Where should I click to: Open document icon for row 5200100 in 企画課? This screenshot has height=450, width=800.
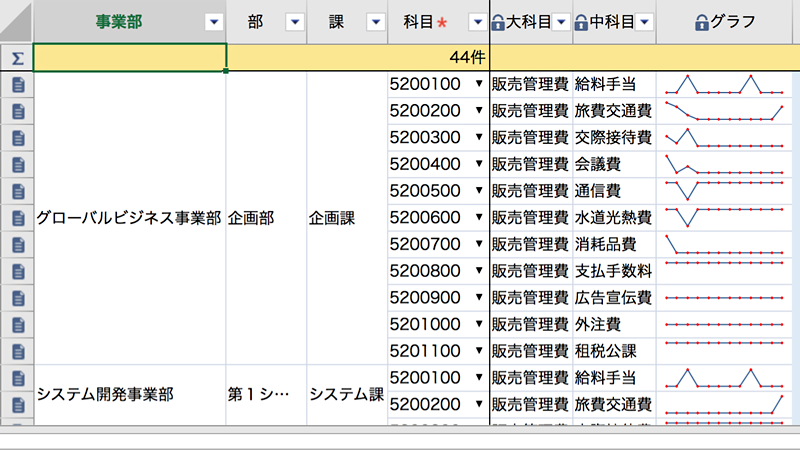(17, 84)
